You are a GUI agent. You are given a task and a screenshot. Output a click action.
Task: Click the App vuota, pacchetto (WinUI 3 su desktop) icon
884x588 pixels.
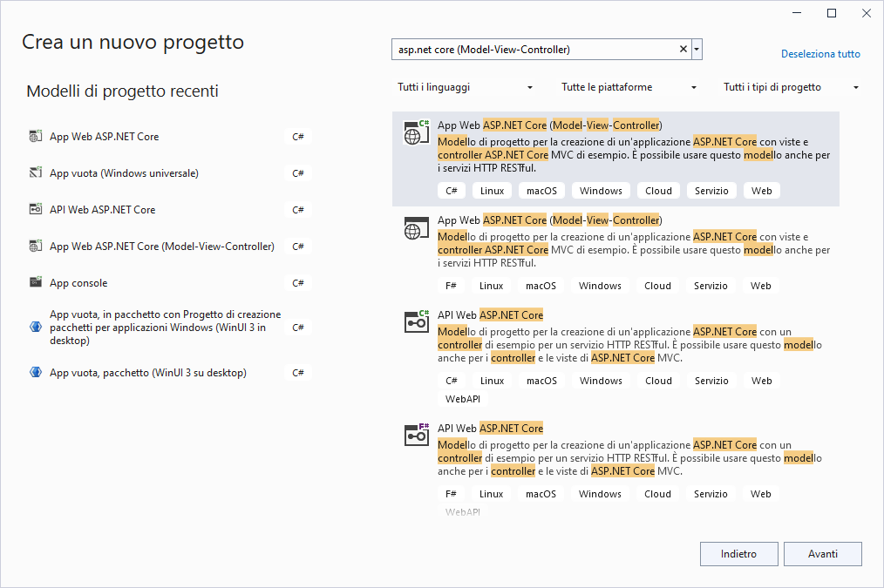36,372
